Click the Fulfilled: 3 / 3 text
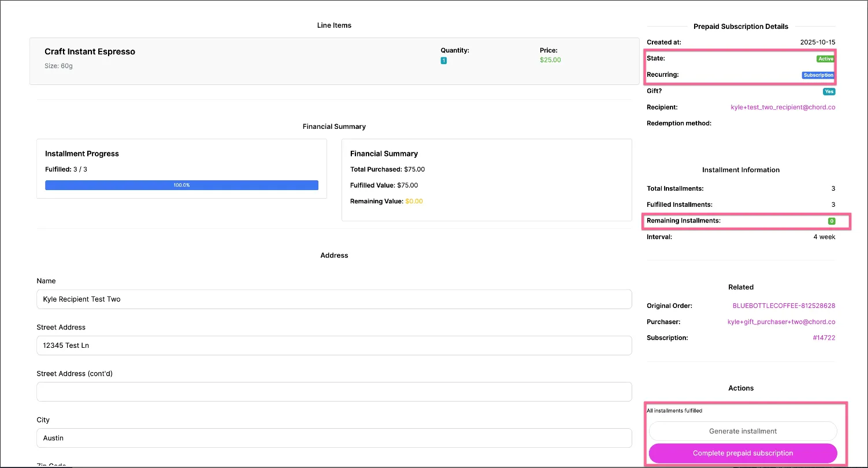 click(66, 169)
